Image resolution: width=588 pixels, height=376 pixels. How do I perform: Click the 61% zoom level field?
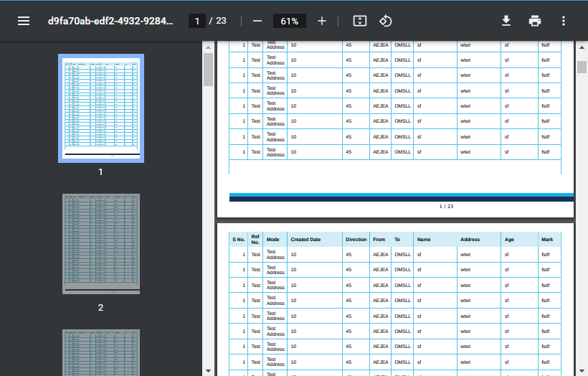(290, 21)
